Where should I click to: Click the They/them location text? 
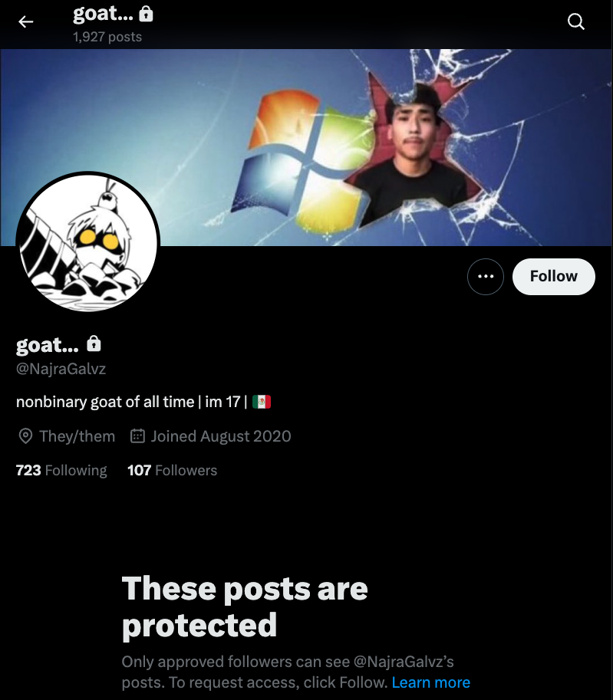click(x=77, y=436)
